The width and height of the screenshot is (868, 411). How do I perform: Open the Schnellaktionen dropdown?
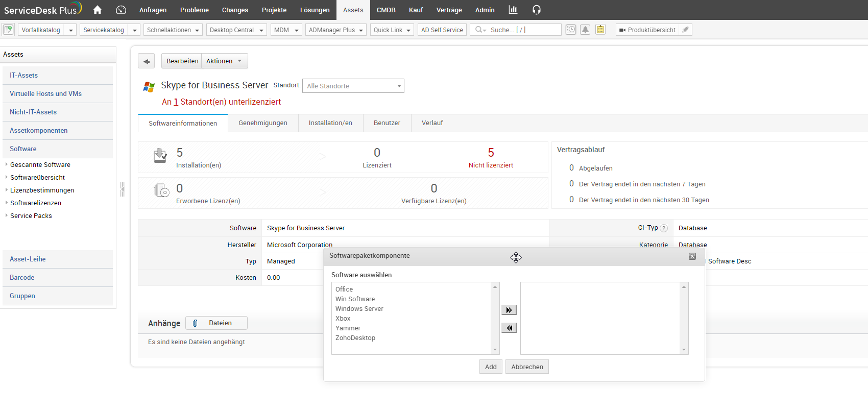pyautogui.click(x=173, y=30)
